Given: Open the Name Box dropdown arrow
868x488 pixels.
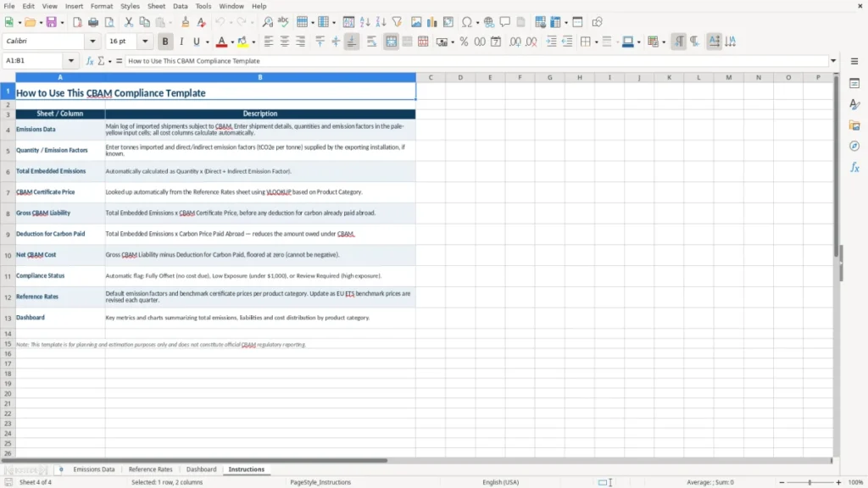Looking at the screenshot, I should [71, 61].
